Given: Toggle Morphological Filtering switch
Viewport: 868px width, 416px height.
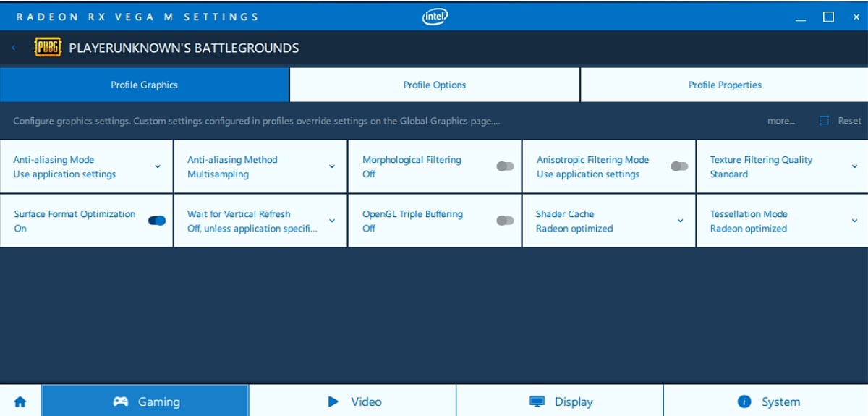Looking at the screenshot, I should [x=505, y=166].
